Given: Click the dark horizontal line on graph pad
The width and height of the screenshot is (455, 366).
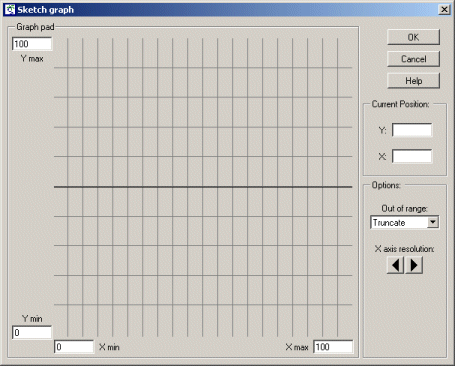Looking at the screenshot, I should 203,187.
